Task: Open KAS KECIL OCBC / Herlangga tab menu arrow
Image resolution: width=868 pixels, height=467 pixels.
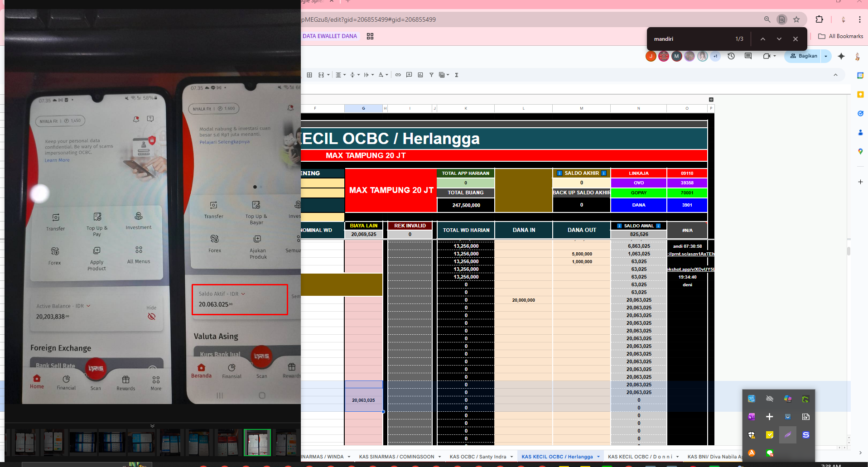Action: [x=598, y=457]
